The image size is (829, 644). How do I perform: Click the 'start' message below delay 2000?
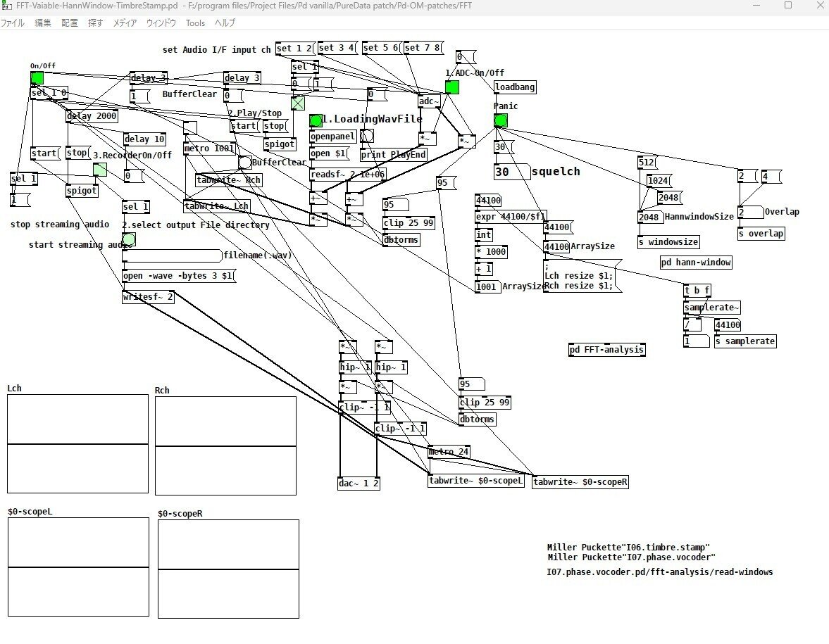[x=46, y=153]
